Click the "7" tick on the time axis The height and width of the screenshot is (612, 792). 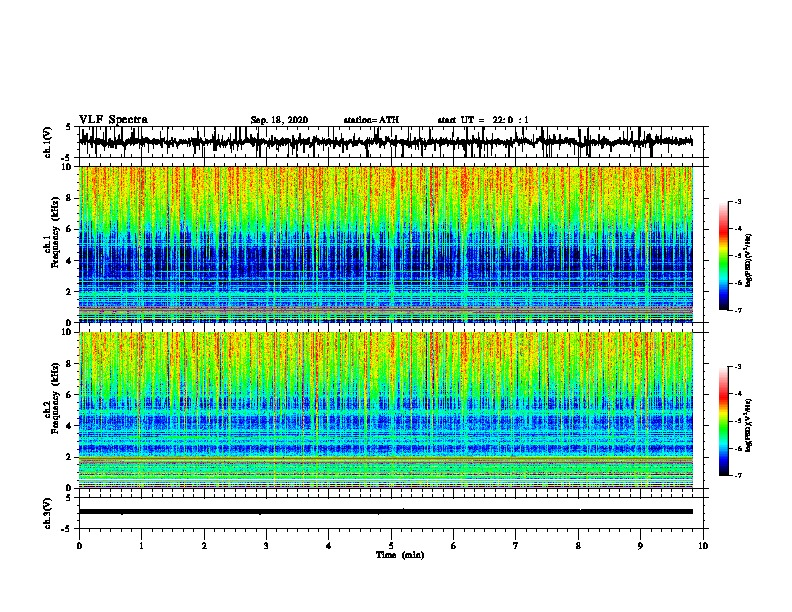(x=516, y=545)
